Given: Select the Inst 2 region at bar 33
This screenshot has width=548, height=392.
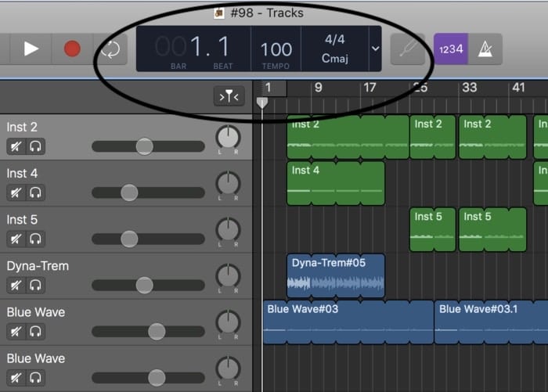Looking at the screenshot, I should point(492,137).
